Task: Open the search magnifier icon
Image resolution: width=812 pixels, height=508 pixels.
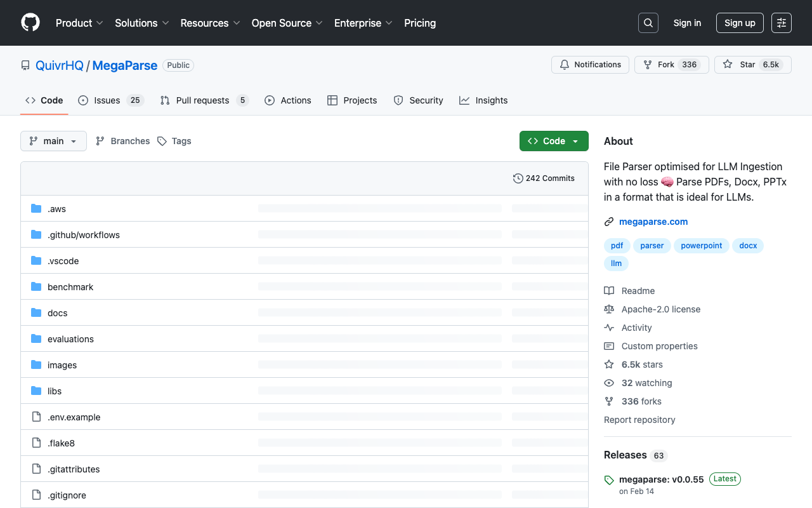Action: pyautogui.click(x=648, y=22)
